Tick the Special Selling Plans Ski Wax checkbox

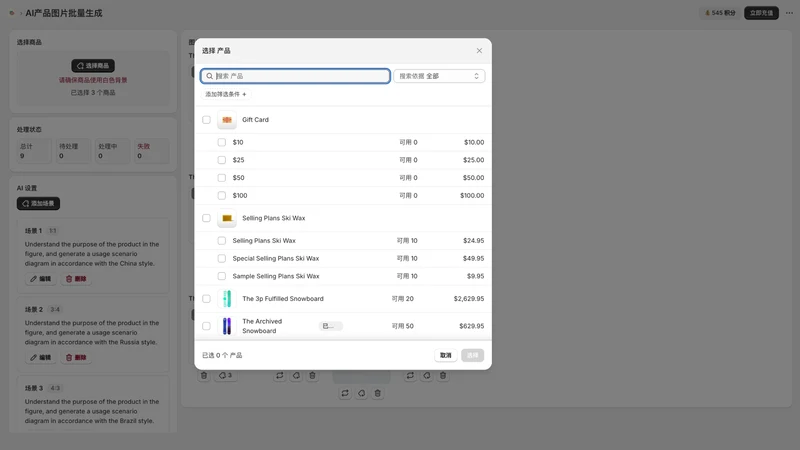(221, 259)
